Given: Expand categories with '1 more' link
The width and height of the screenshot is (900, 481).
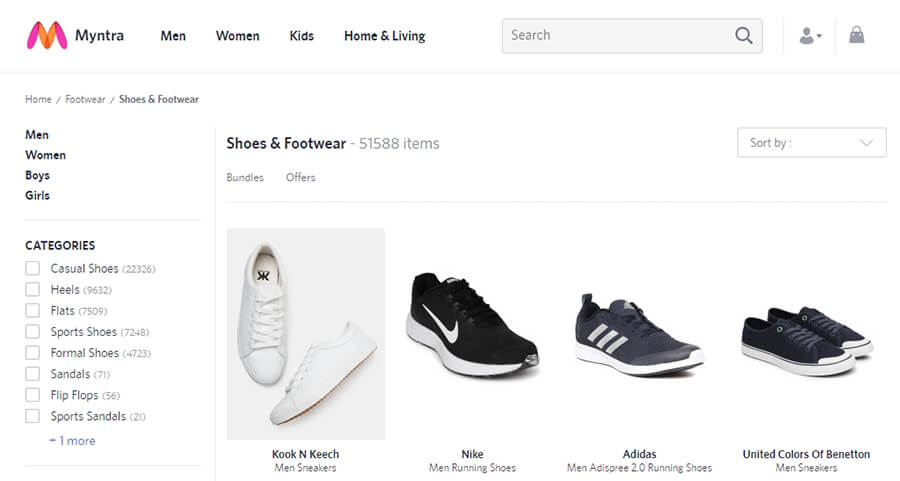Looking at the screenshot, I should [x=72, y=441].
